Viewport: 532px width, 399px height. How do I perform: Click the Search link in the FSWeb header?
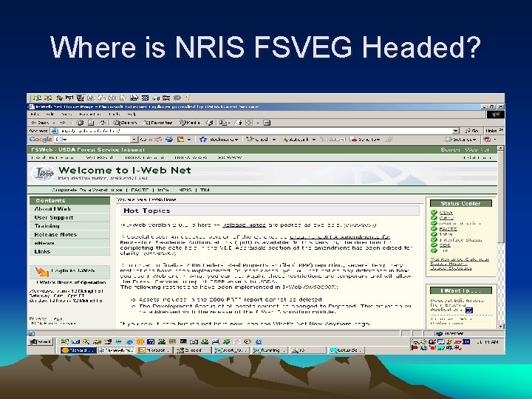[449, 149]
